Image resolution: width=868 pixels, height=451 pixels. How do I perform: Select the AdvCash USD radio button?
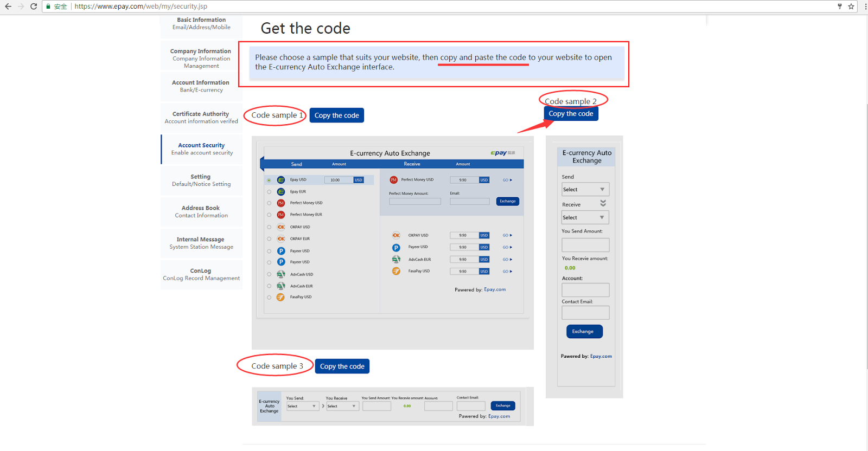coord(269,274)
